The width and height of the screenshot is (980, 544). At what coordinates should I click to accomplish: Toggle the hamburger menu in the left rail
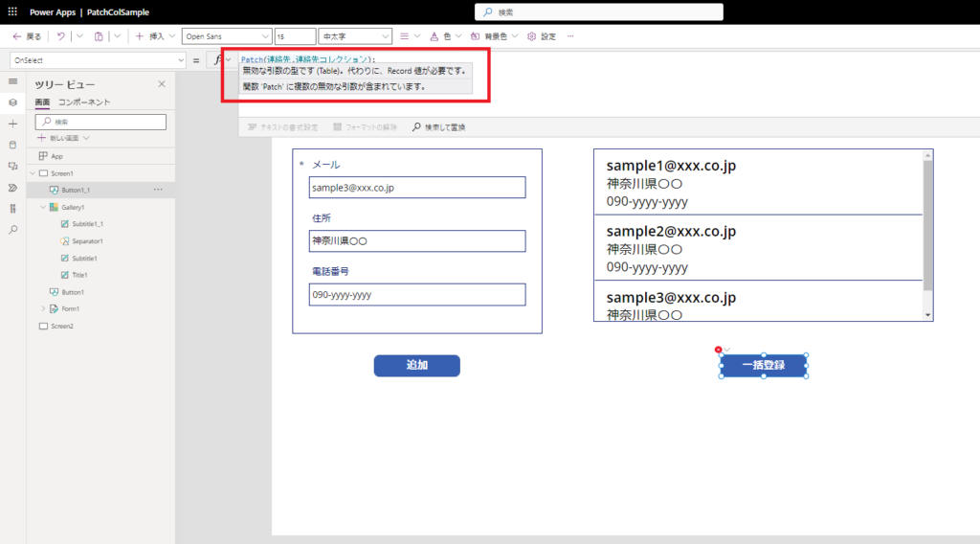(x=12, y=81)
